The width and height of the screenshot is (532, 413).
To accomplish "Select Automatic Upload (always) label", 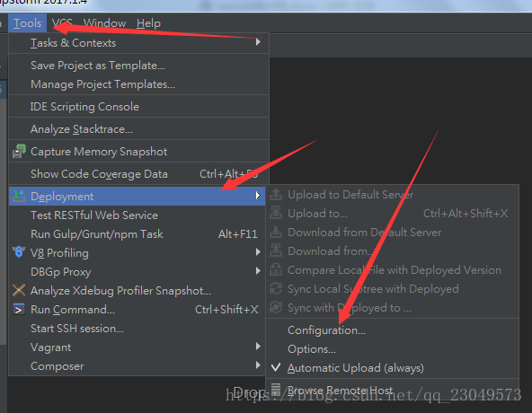I will (x=356, y=368).
